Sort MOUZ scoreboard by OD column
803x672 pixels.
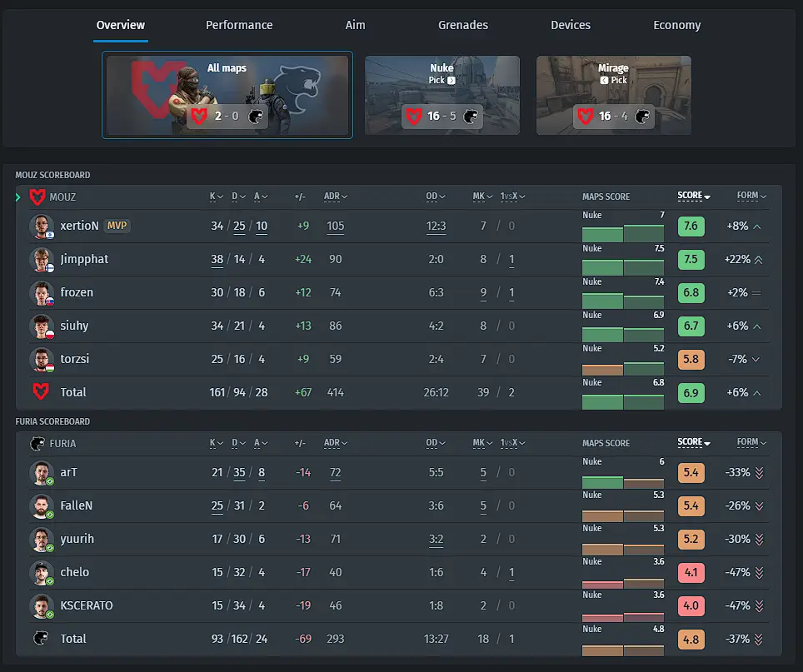[436, 197]
